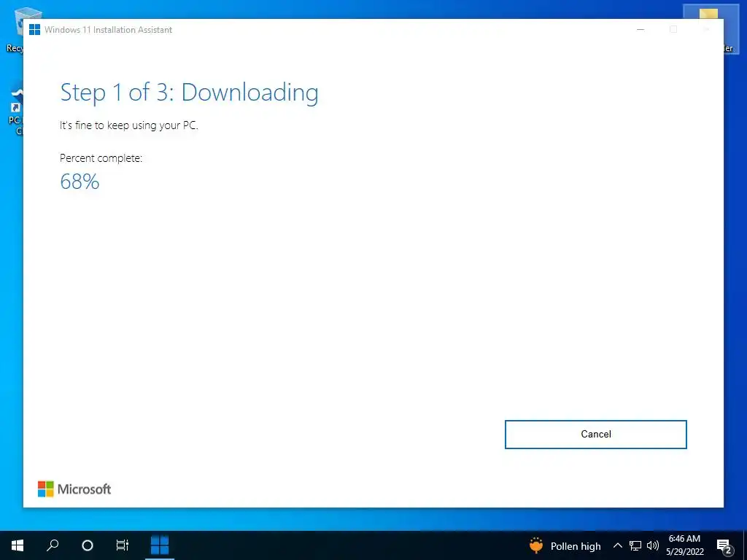Minimize the Installation Assistant window

(640, 29)
